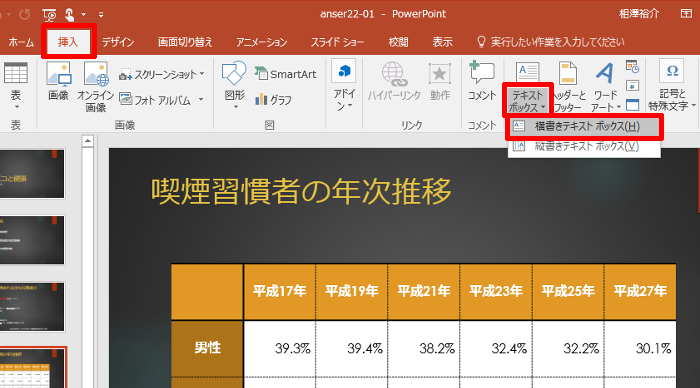Insert slide number icon
Viewport: 700px width, 388px height.
tap(632, 86)
